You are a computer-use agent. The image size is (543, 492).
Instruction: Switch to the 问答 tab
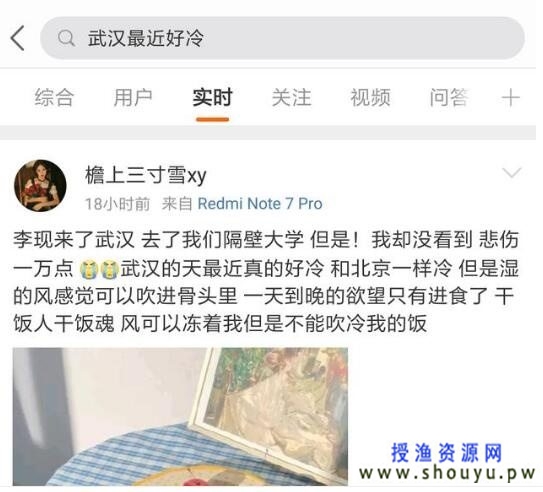(449, 97)
